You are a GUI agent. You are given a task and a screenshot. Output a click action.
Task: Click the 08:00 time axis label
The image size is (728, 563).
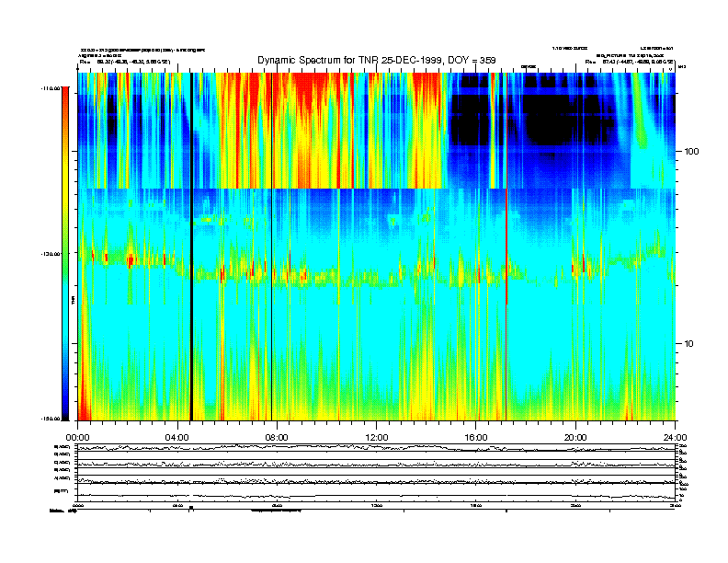(277, 438)
